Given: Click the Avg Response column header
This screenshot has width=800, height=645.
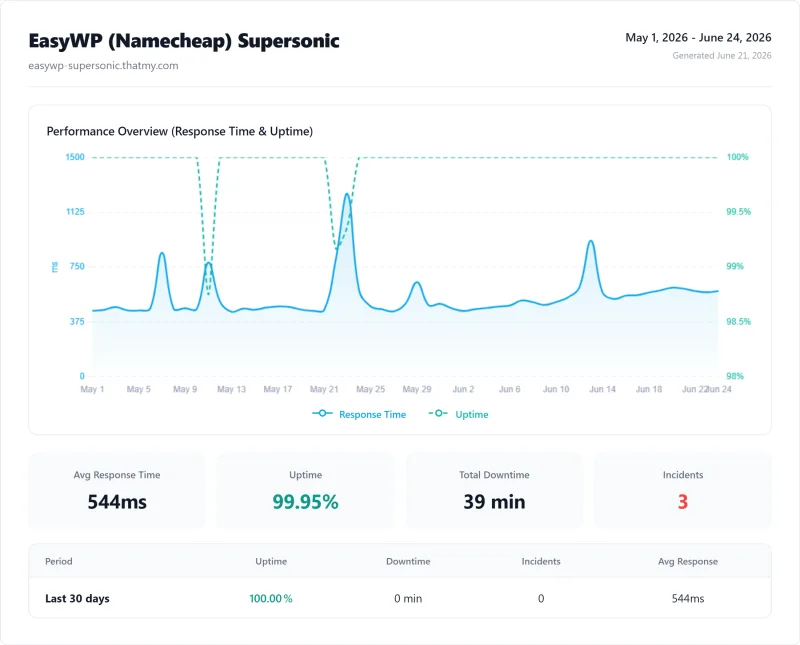Looking at the screenshot, I should tap(688, 561).
